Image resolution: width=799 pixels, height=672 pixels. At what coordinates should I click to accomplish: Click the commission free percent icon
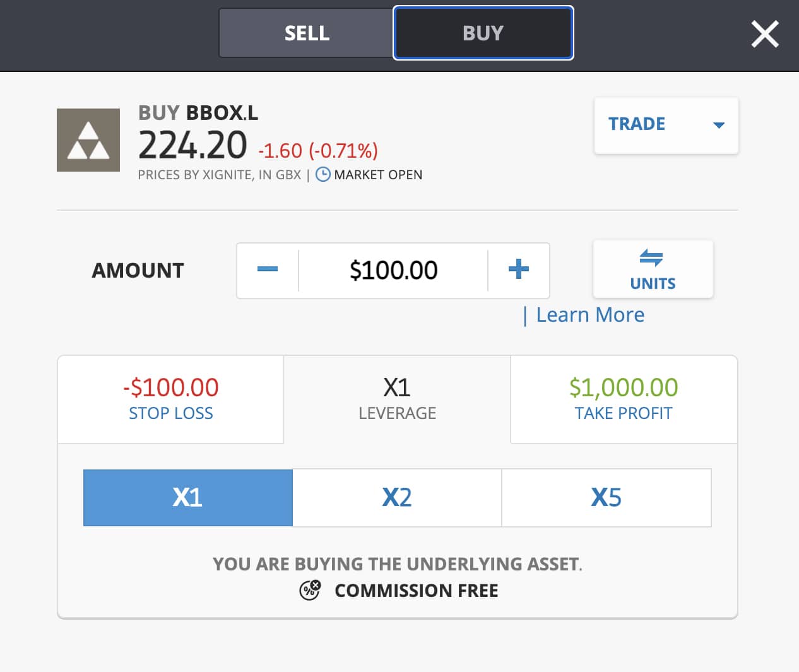(x=309, y=590)
